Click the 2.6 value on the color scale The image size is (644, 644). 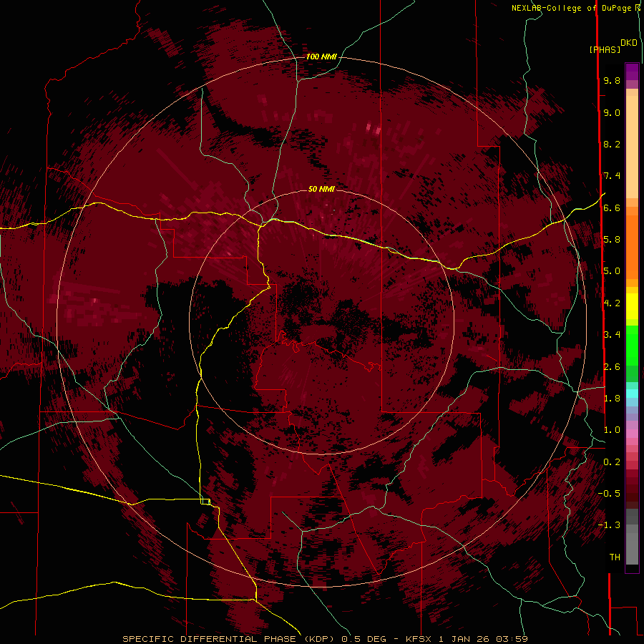[612, 367]
